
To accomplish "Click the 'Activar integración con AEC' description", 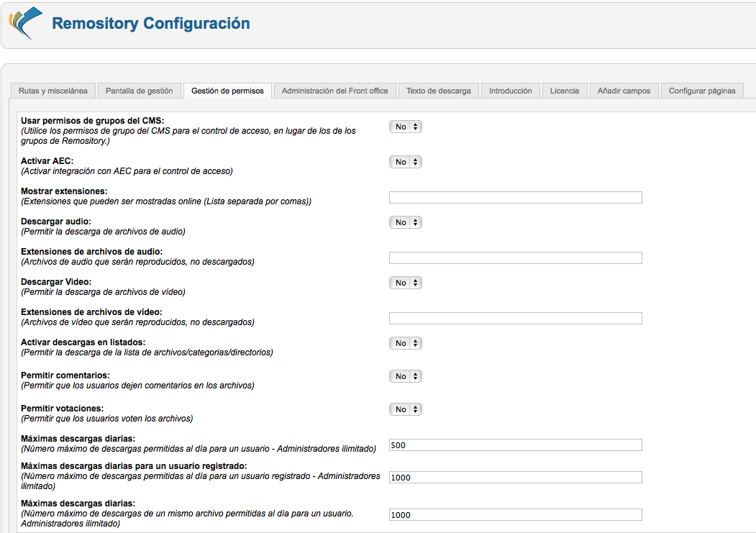I will pos(127,171).
